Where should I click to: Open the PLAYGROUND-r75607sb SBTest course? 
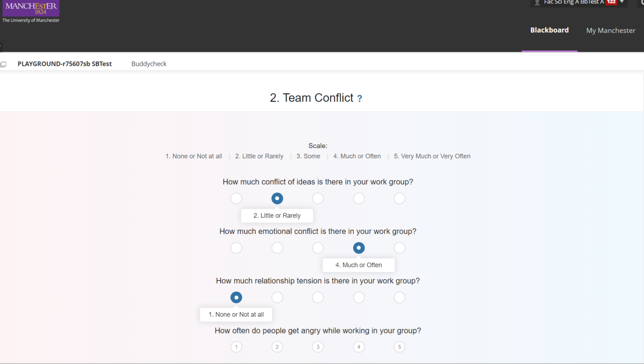[65, 64]
